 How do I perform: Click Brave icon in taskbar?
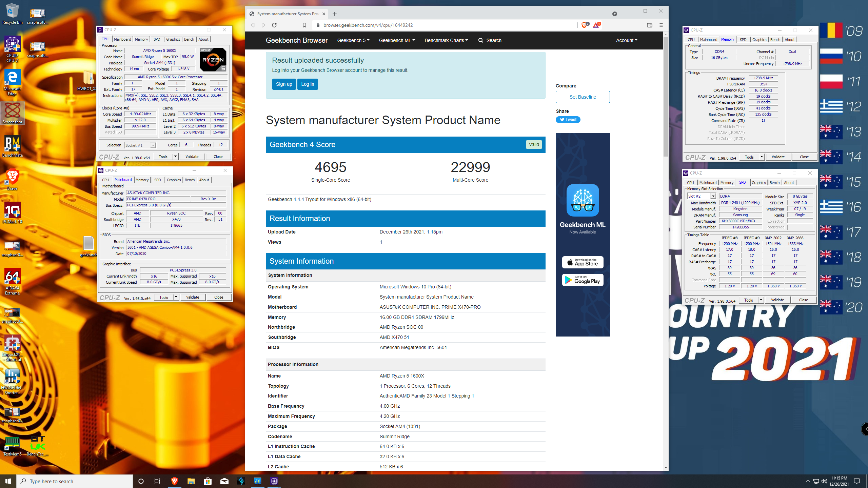point(174,481)
